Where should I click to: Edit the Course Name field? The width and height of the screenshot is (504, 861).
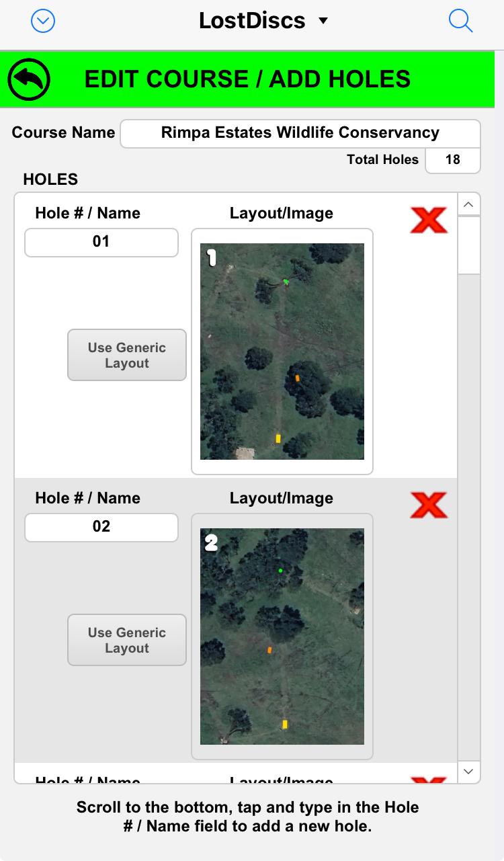pyautogui.click(x=300, y=133)
